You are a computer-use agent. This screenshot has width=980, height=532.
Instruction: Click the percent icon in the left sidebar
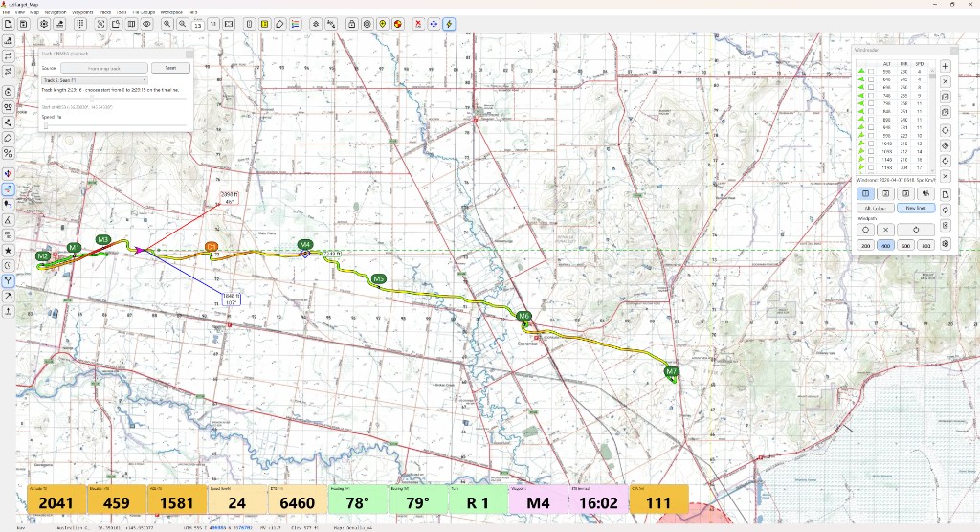tap(8, 153)
